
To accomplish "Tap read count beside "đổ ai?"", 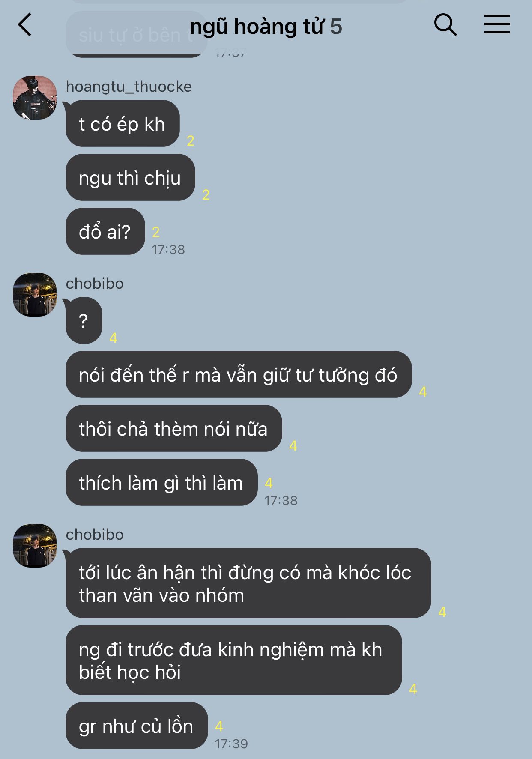I will [x=156, y=232].
